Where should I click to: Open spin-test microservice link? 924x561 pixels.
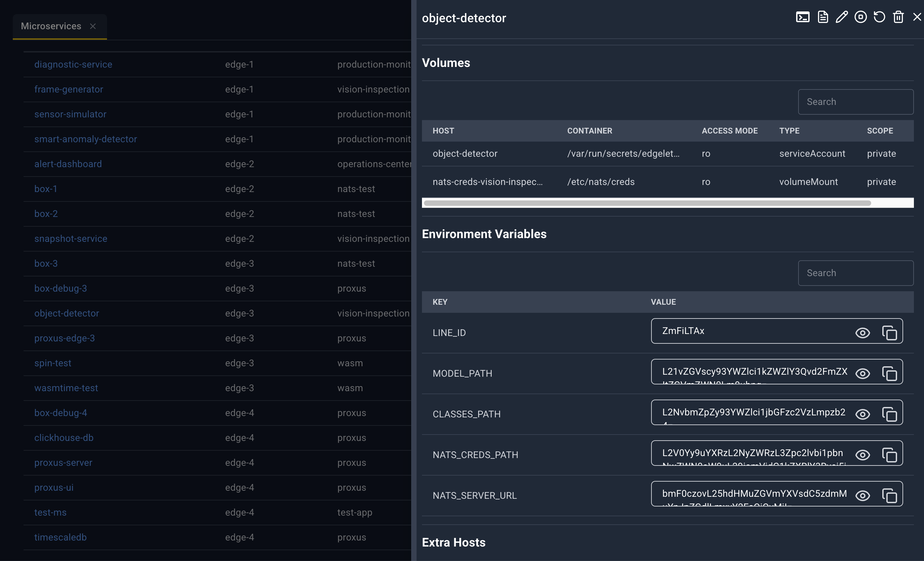(x=52, y=363)
